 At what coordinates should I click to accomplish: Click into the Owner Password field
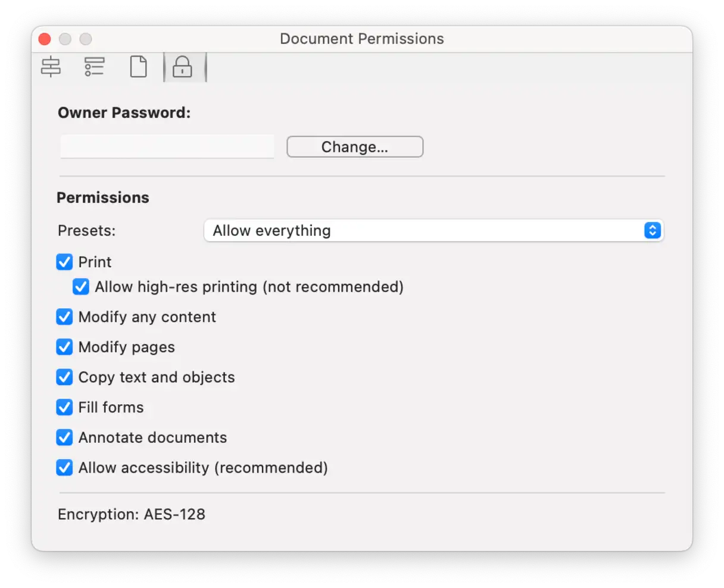[167, 147]
